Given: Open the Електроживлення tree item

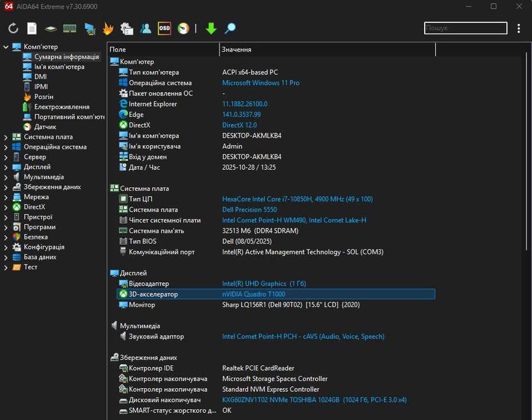Looking at the screenshot, I should pyautogui.click(x=62, y=107).
